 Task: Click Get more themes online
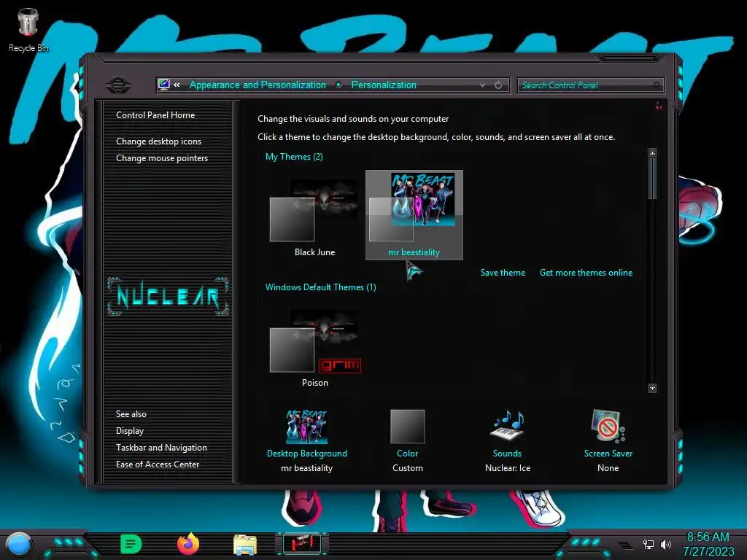click(586, 273)
